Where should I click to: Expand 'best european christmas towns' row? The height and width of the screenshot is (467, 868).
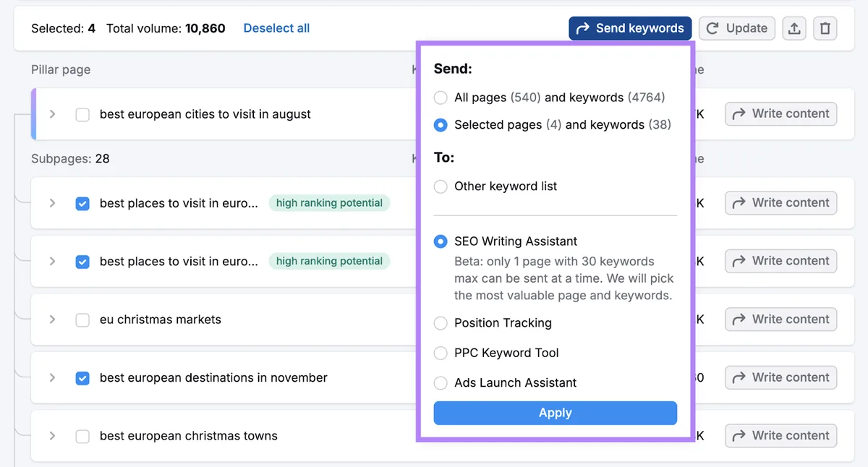(52, 436)
